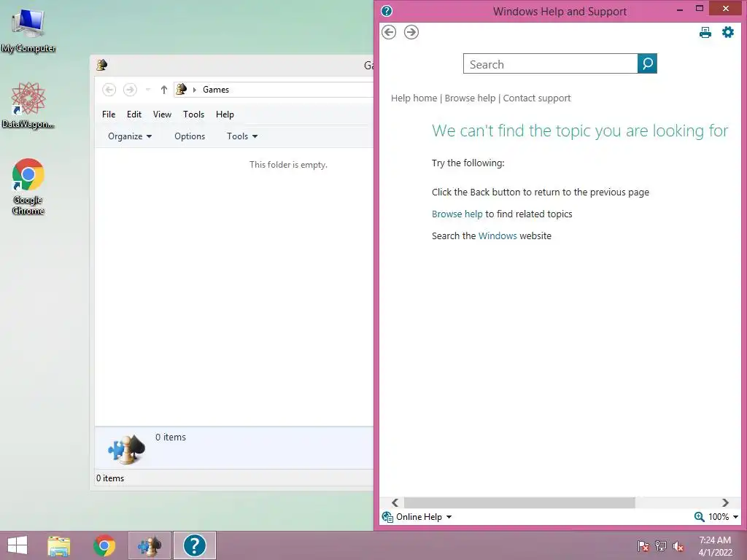This screenshot has width=747, height=560.
Task: Click Up arrow in Games window
Action: [x=164, y=90]
